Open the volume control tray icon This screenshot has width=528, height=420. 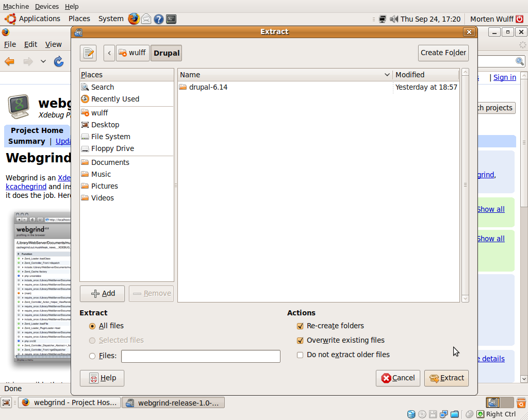(393, 19)
